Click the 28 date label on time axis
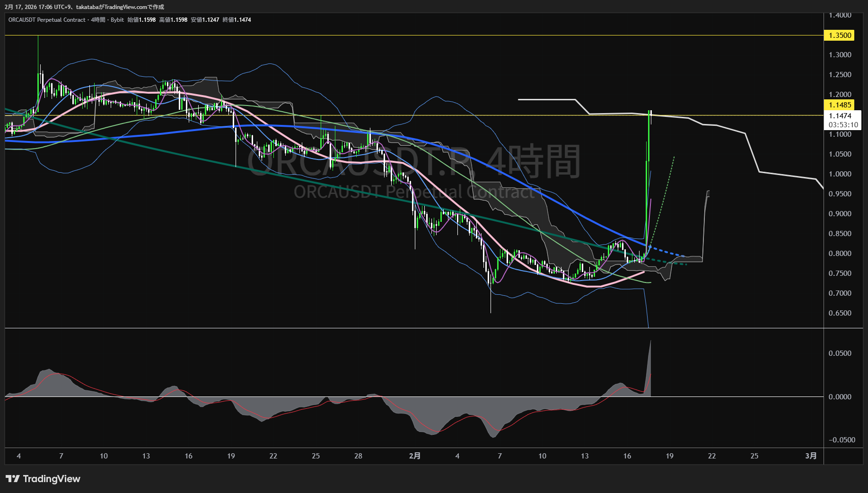This screenshot has width=868, height=493. click(x=358, y=456)
